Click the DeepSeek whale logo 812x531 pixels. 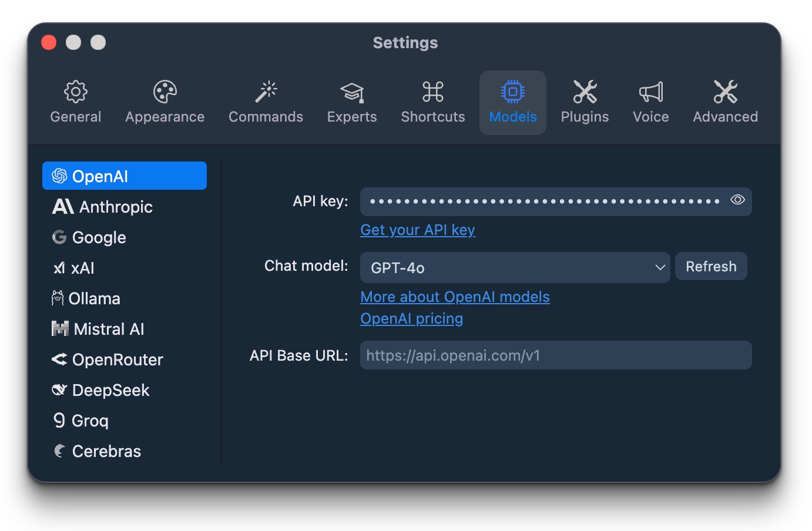coord(59,389)
